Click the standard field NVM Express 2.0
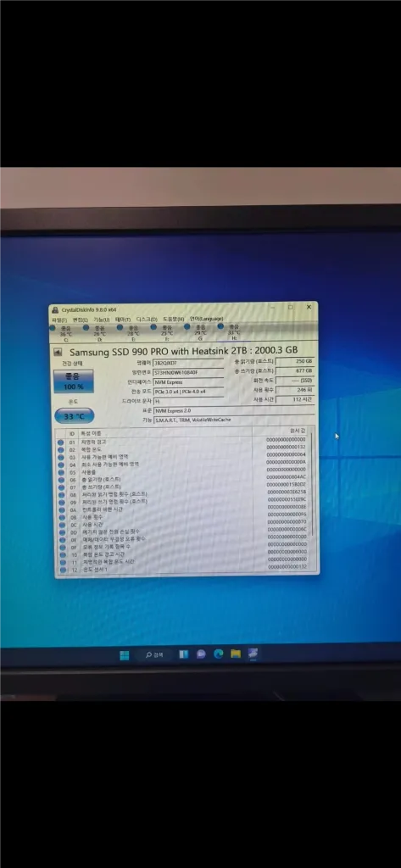The width and height of the screenshot is (401, 868). (x=233, y=410)
